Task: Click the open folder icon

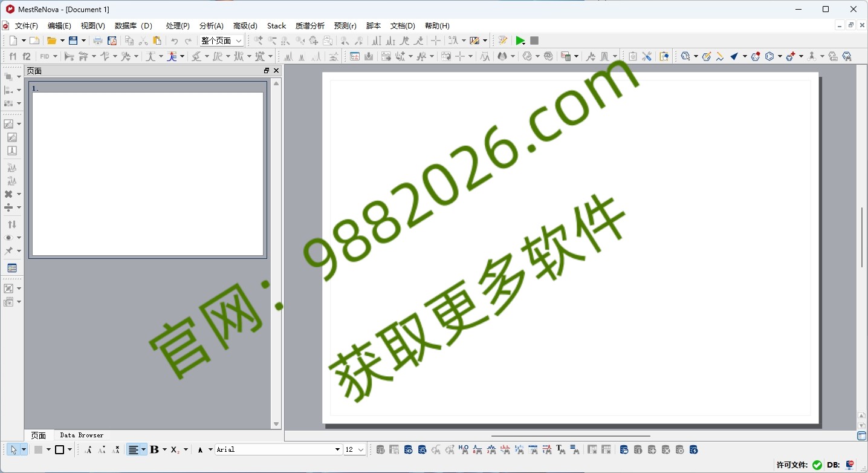Action: coord(52,41)
